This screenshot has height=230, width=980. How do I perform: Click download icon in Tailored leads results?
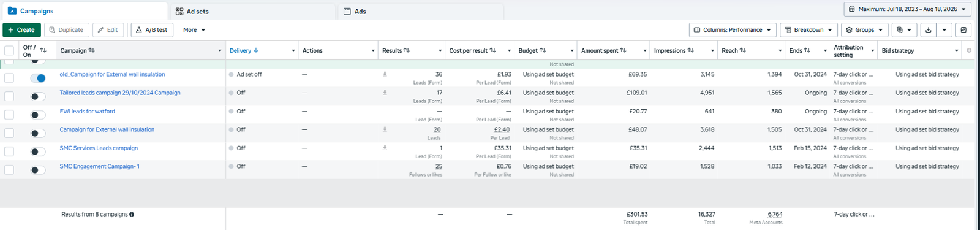385,93
